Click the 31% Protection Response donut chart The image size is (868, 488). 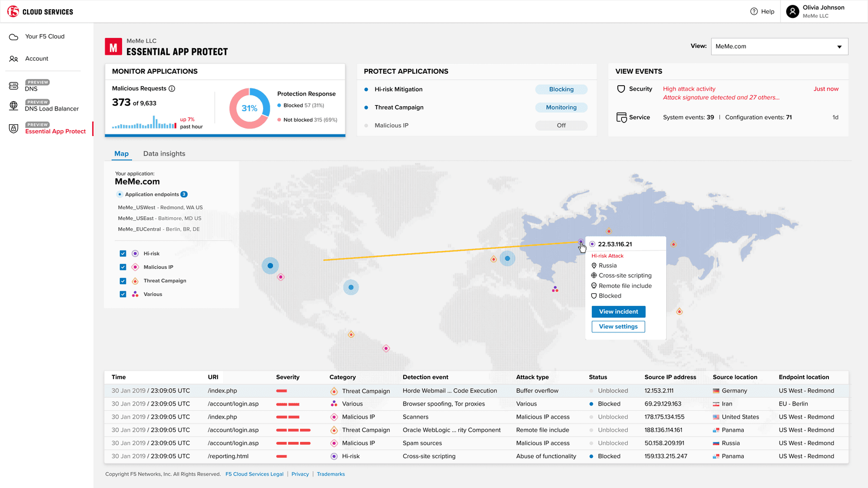(x=249, y=108)
